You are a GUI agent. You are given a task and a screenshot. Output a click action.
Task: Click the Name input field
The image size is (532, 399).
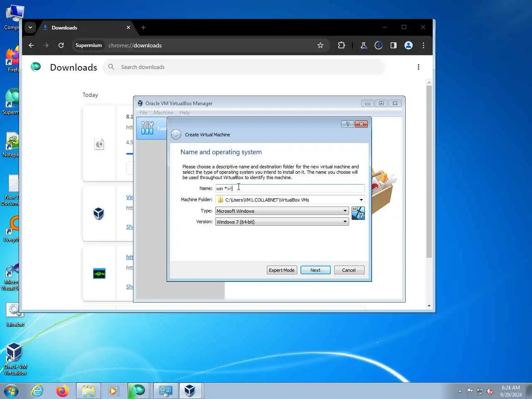290,188
